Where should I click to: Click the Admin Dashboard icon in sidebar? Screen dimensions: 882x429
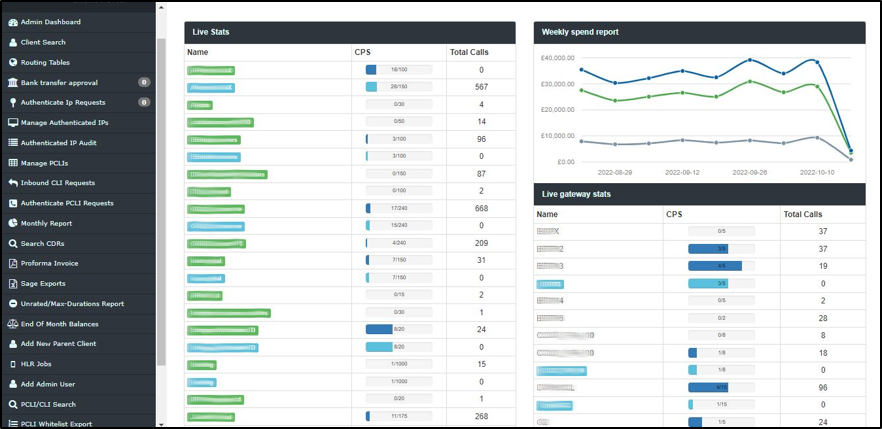(x=13, y=22)
